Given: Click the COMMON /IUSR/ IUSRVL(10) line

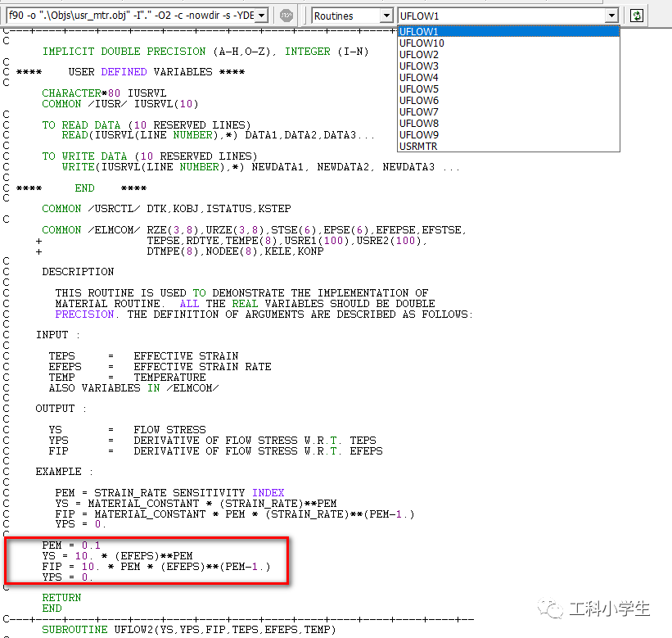Looking at the screenshot, I should [x=120, y=104].
